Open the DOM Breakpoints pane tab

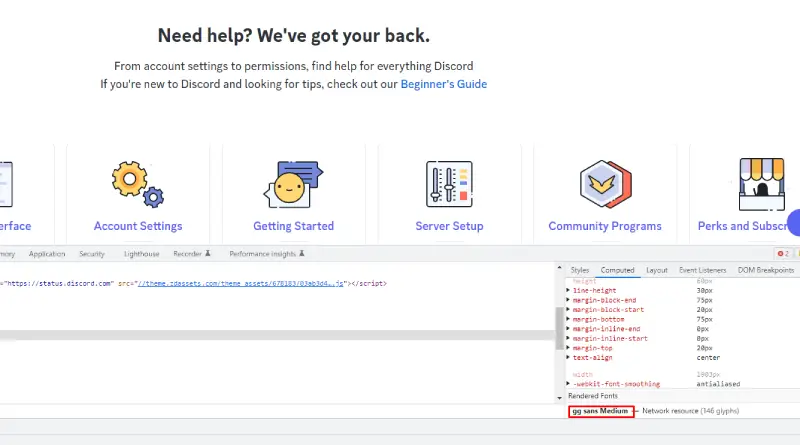click(766, 270)
